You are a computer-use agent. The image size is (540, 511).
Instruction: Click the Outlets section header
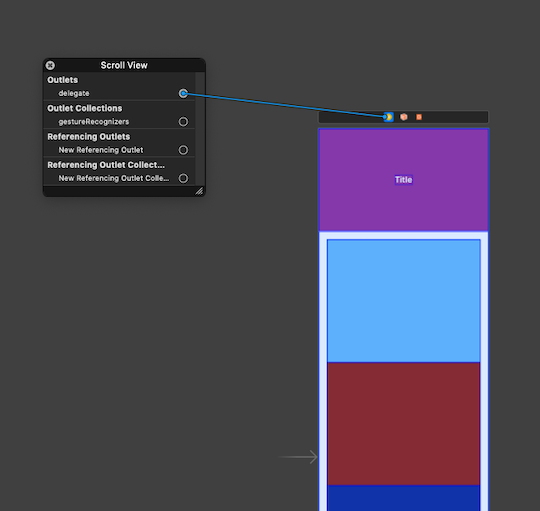pyautogui.click(x=62, y=80)
